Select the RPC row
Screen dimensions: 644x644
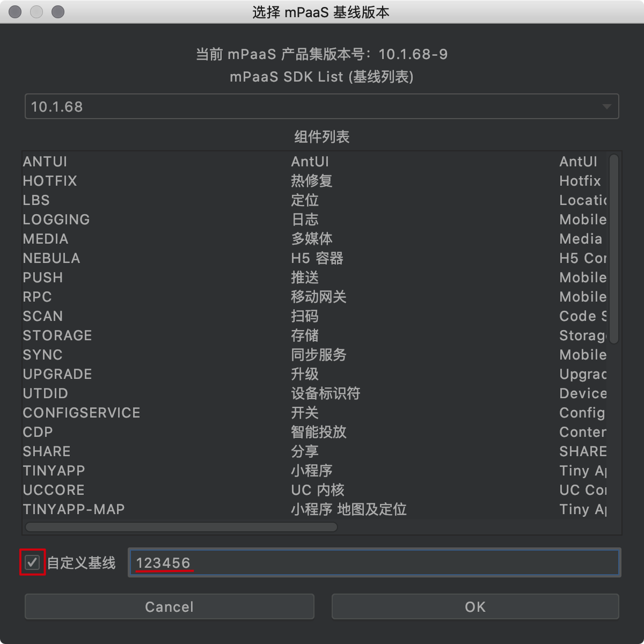click(314, 297)
